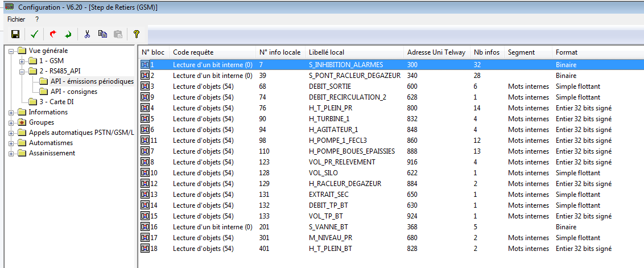
Task: Expand the Informations folder
Action: 12,112
